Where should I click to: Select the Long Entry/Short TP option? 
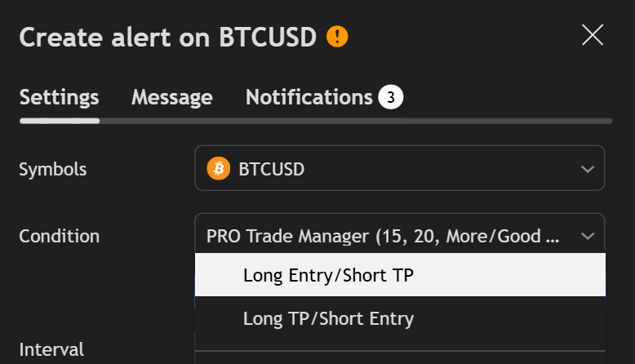[328, 275]
